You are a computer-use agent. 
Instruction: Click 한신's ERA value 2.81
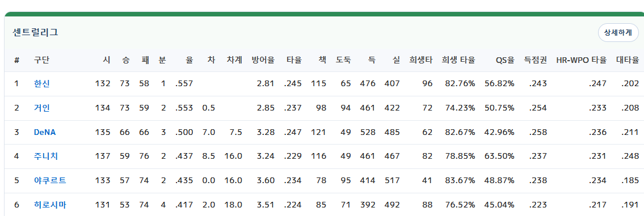point(266,84)
